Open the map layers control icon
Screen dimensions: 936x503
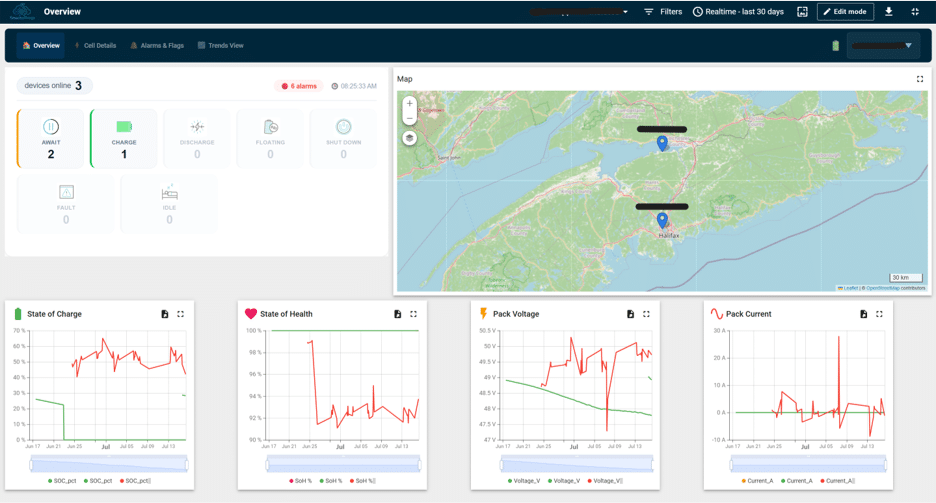[x=410, y=138]
